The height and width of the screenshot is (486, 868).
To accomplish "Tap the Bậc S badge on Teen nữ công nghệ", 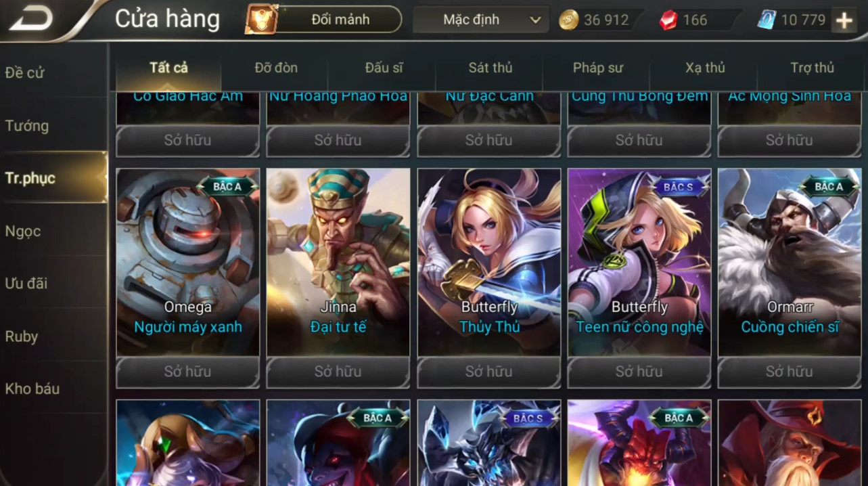I will [x=678, y=187].
